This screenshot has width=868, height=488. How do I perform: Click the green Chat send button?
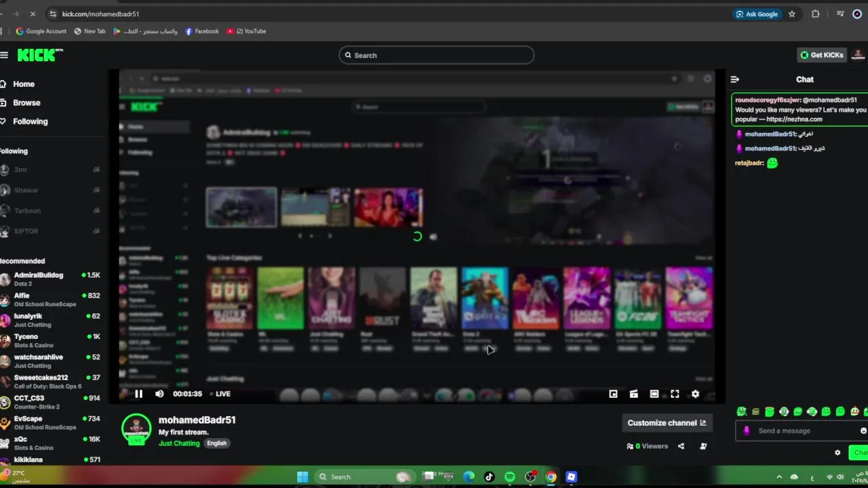(859, 453)
